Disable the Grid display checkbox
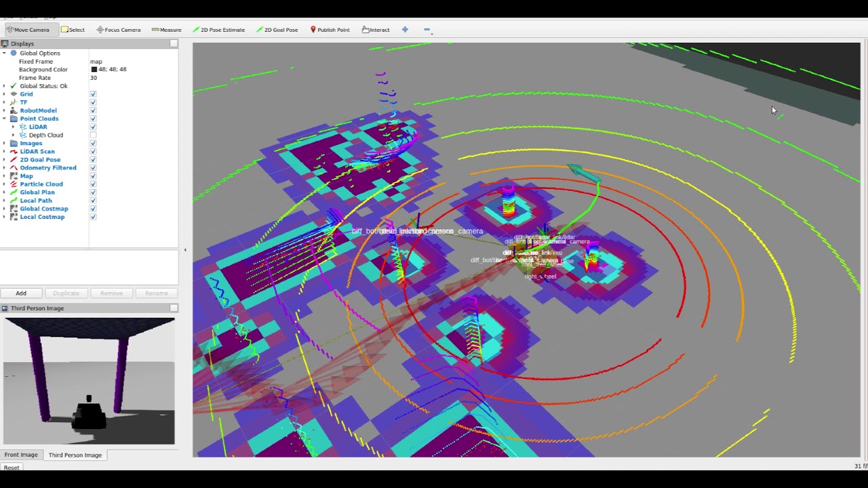 coord(93,94)
